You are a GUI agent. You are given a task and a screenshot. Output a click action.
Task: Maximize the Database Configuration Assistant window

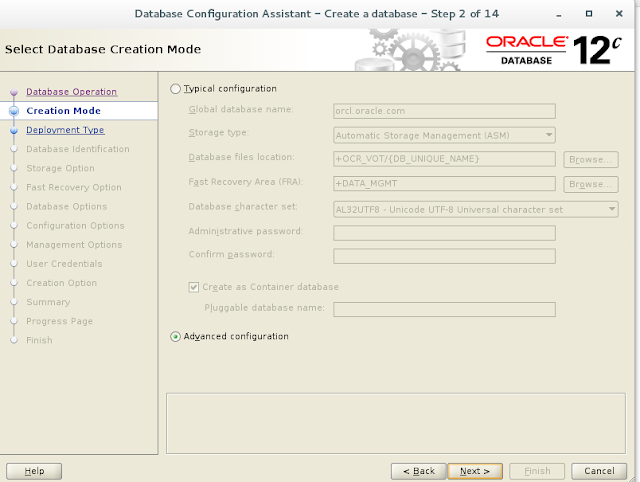pos(589,14)
